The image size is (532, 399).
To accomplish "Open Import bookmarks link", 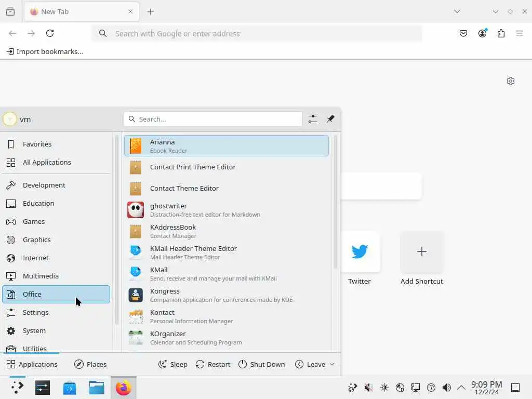I will click(45, 51).
